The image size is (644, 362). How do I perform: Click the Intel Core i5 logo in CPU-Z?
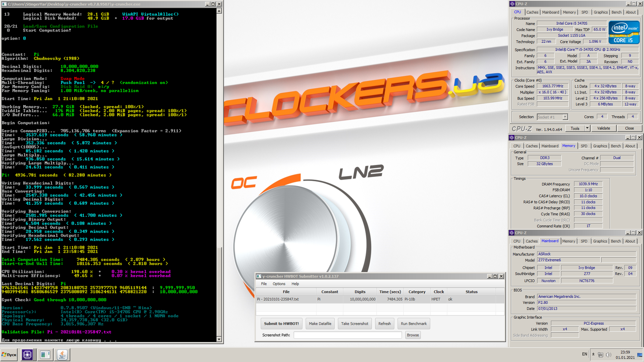(x=624, y=33)
